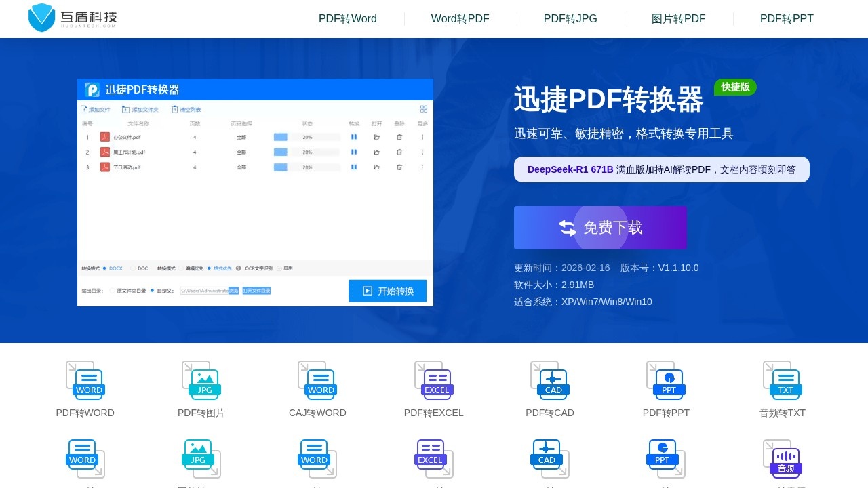Open output folder icon for 周工作计划.pdf

[x=376, y=152]
